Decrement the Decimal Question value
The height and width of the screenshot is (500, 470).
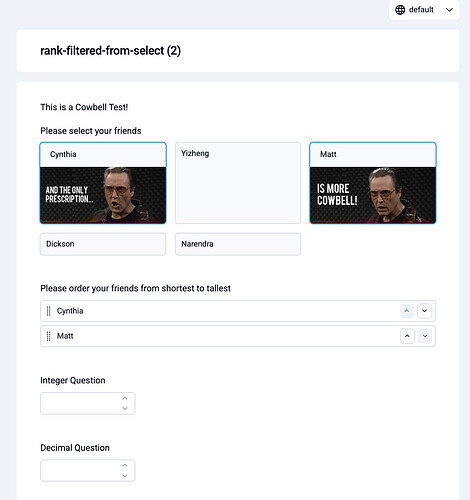125,476
